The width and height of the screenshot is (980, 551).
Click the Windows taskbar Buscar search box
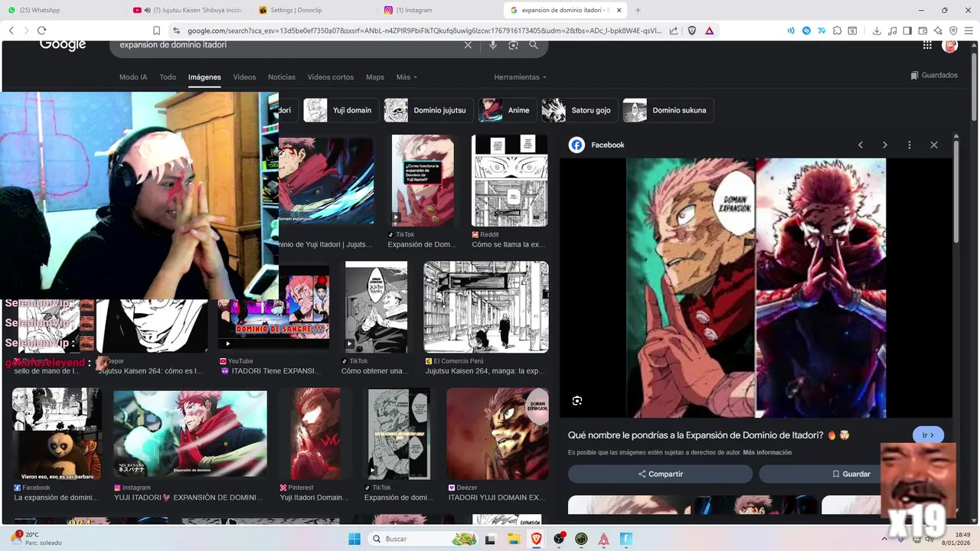(423, 539)
